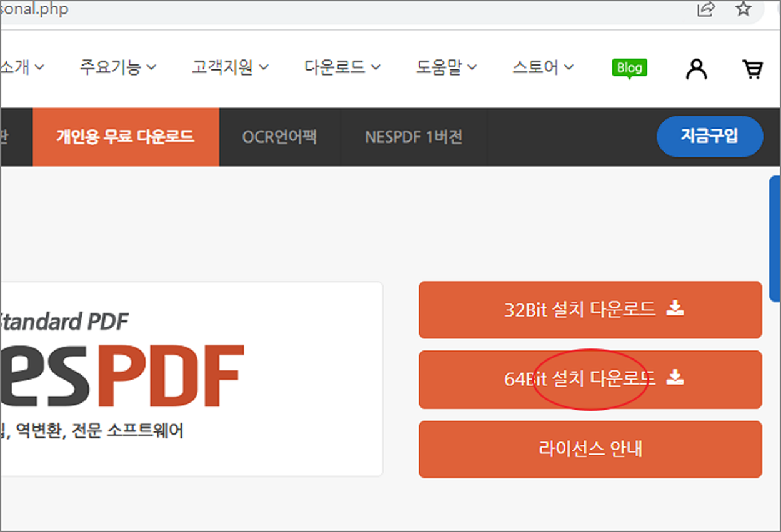Screen dimensions: 781x532
Task: Open the user account profile icon
Action: [696, 69]
